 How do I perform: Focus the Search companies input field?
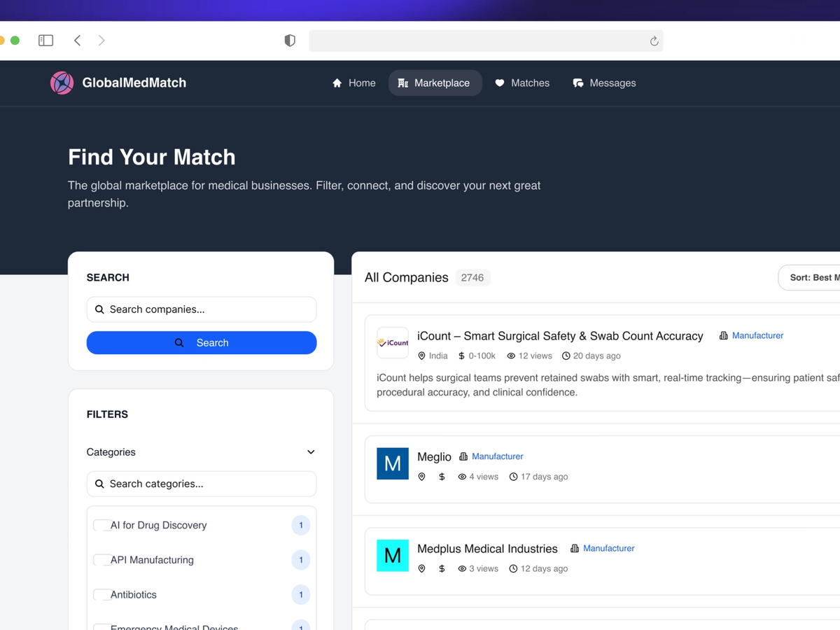[x=202, y=309]
